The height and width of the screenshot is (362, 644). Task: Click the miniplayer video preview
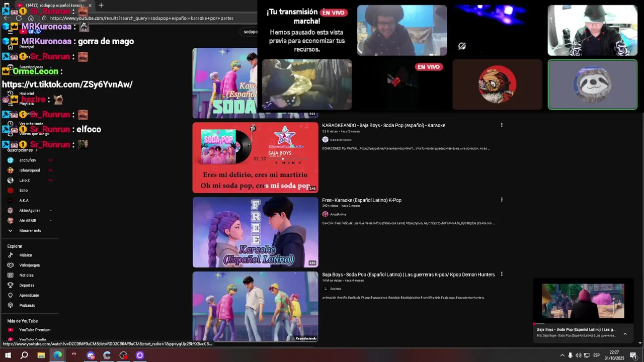point(583,301)
